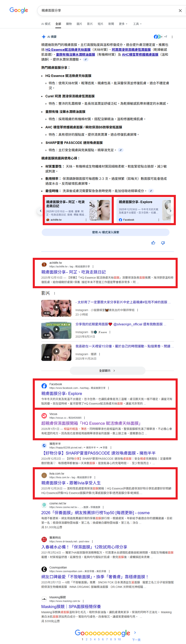Clear the search box with the X icon
186x644 pixels.
tap(180, 10)
